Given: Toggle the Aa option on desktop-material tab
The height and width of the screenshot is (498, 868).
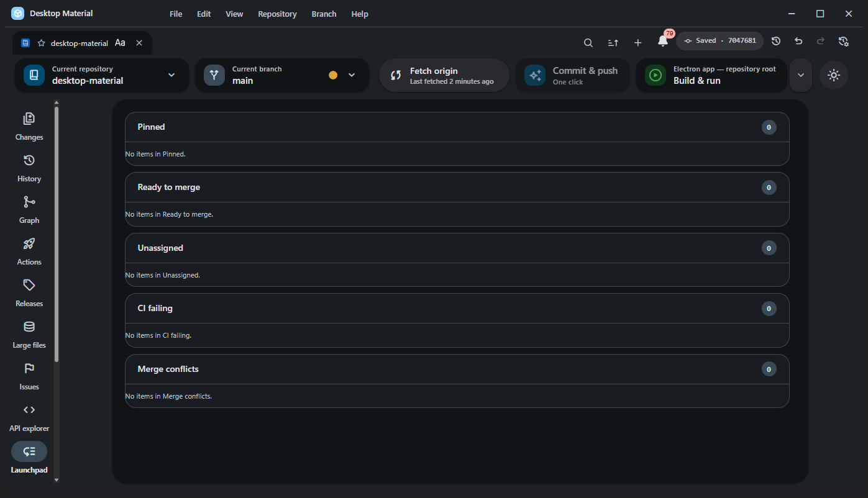Looking at the screenshot, I should (x=120, y=43).
